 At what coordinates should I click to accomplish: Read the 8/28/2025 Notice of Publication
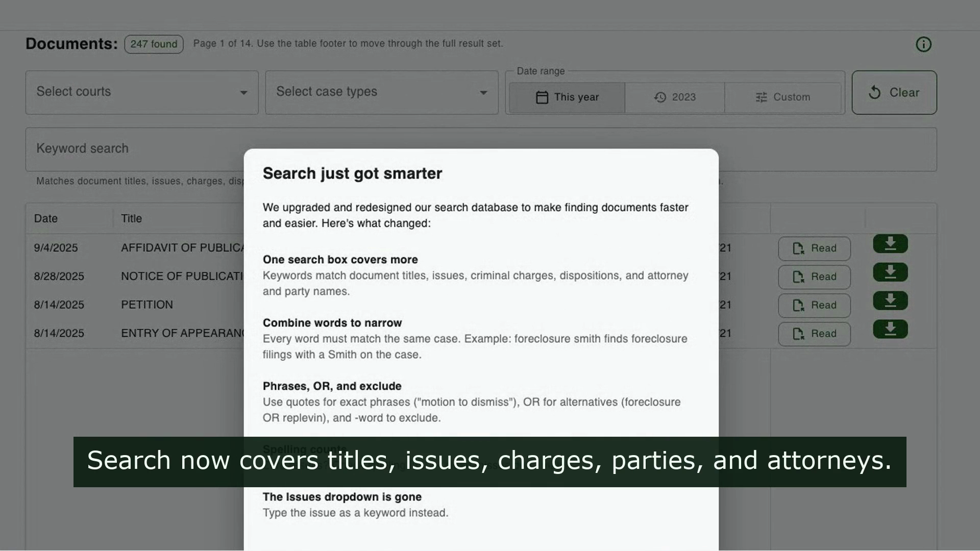814,277
